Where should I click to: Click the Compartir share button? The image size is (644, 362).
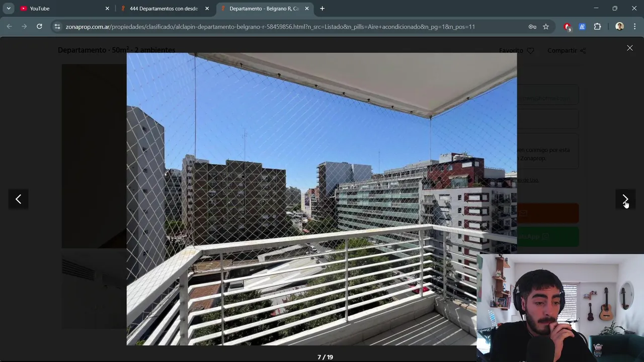click(567, 50)
